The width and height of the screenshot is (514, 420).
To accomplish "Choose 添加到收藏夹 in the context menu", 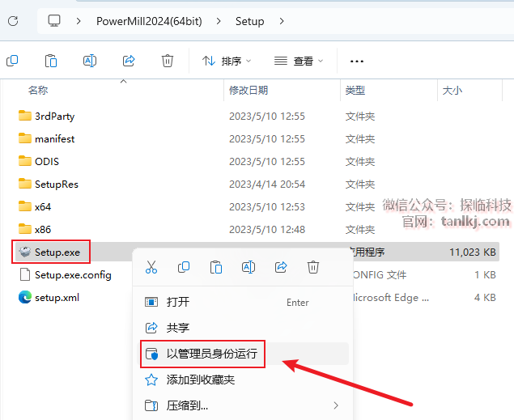I will click(243, 380).
